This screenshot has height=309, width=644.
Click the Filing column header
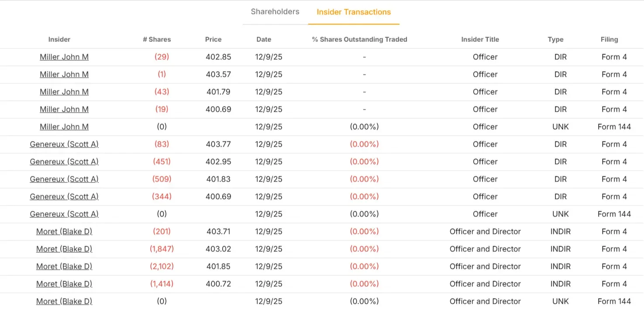(609, 39)
